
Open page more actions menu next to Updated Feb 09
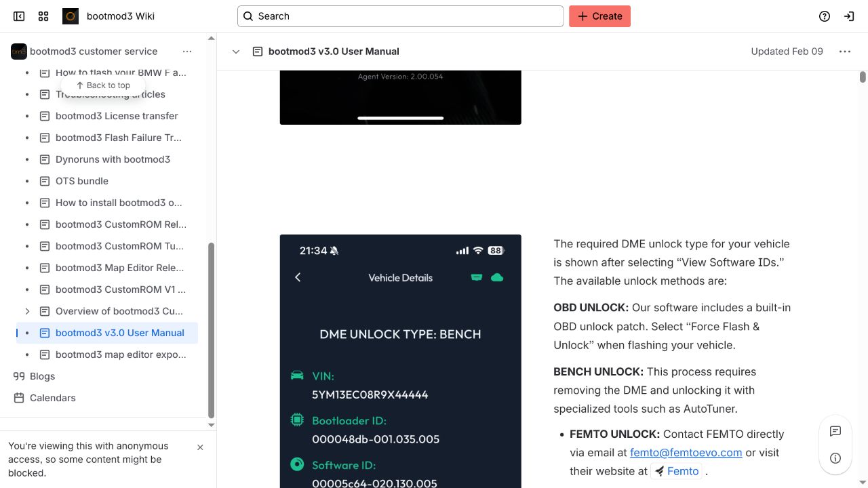point(845,52)
